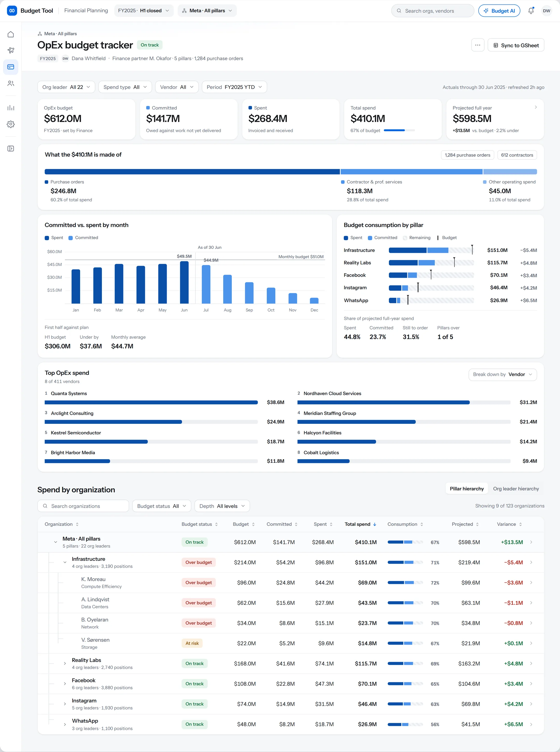Sort by Total spend column
Image resolution: width=560 pixels, height=752 pixels.
[360, 524]
